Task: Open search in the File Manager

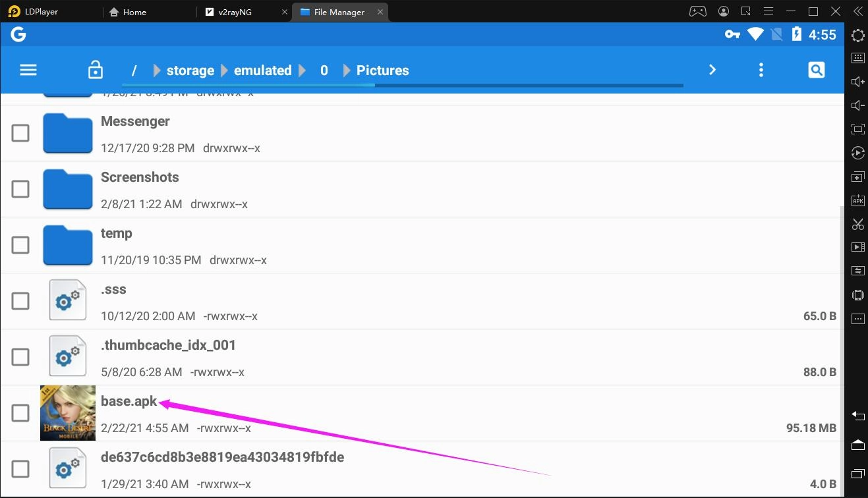Action: [x=816, y=69]
